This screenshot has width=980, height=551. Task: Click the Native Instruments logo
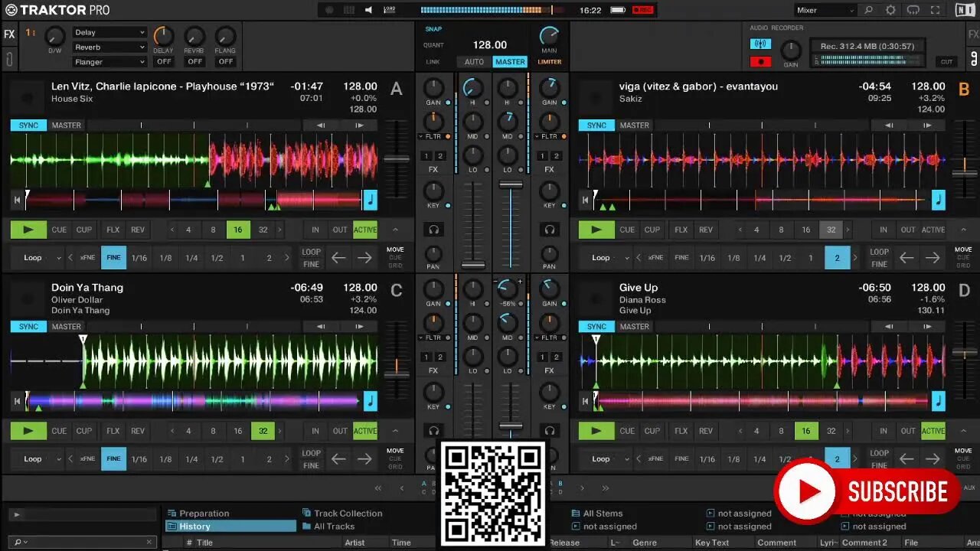coord(965,10)
